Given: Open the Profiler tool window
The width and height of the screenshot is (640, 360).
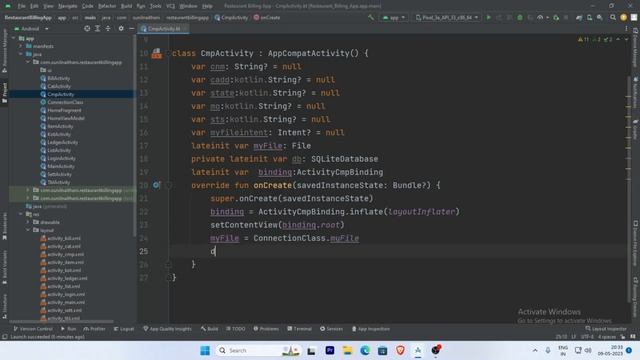Looking at the screenshot, I should pos(94,329).
